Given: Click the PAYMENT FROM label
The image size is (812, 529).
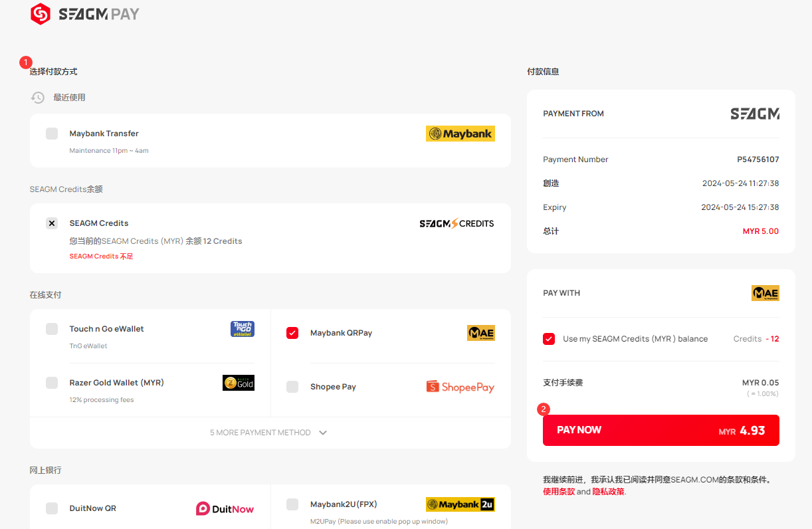Looking at the screenshot, I should tap(573, 114).
